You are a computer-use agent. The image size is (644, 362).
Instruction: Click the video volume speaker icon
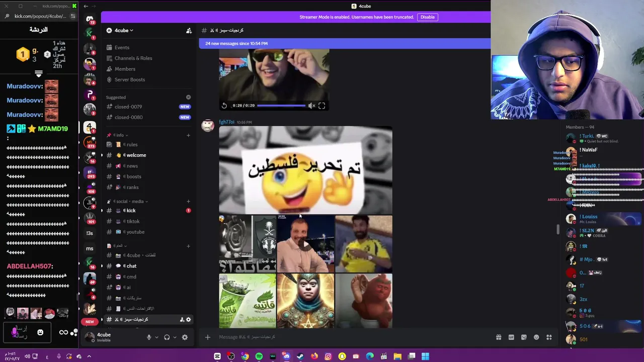click(x=311, y=106)
